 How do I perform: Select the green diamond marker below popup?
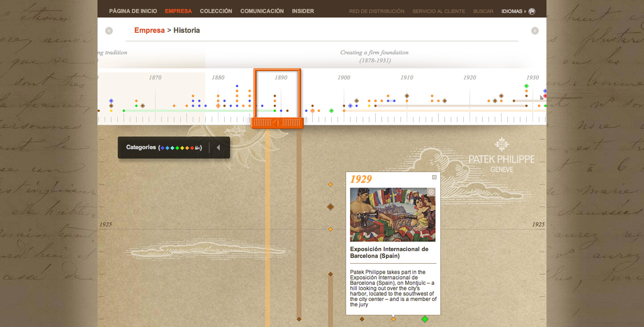point(425,319)
